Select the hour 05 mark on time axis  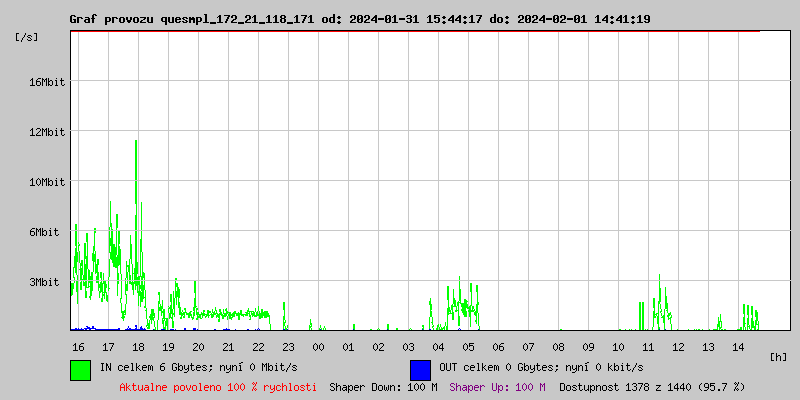(468, 346)
